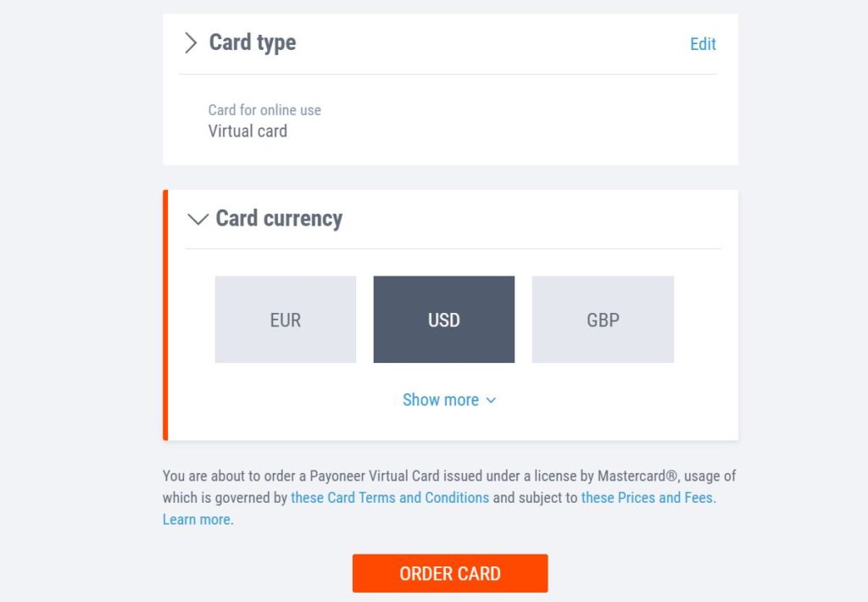Click the Card type heading

[x=252, y=42]
